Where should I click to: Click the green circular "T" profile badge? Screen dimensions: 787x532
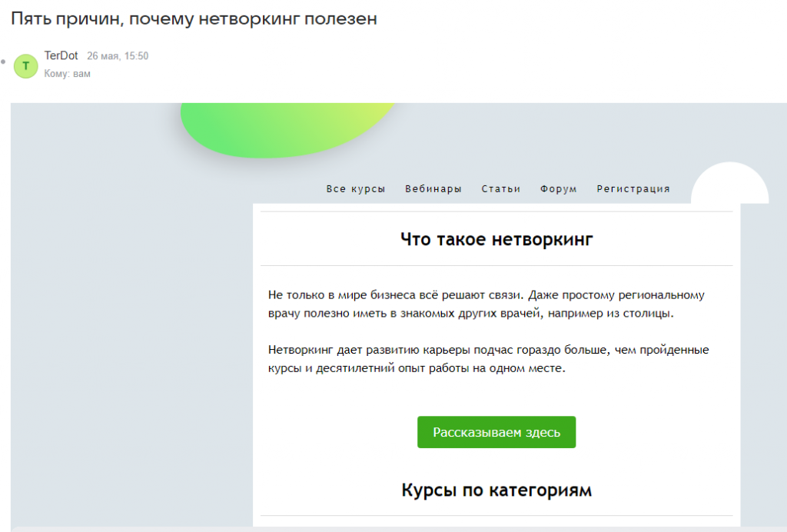25,66
